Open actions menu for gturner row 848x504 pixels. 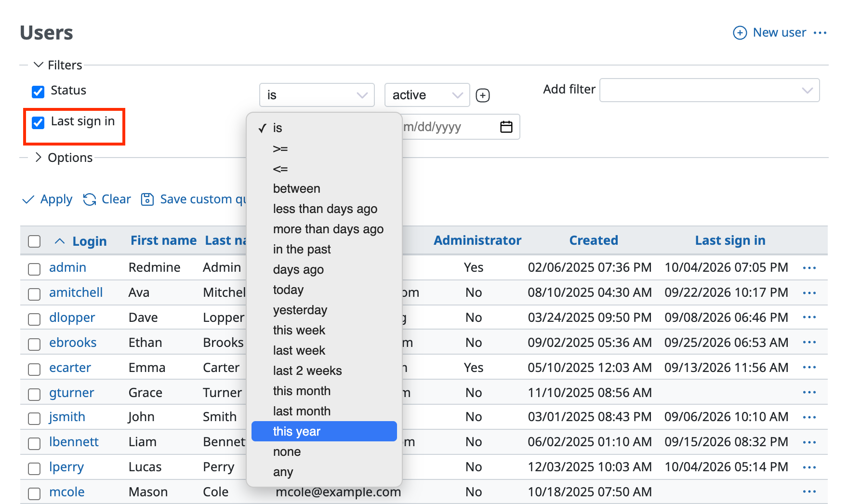pos(809,393)
